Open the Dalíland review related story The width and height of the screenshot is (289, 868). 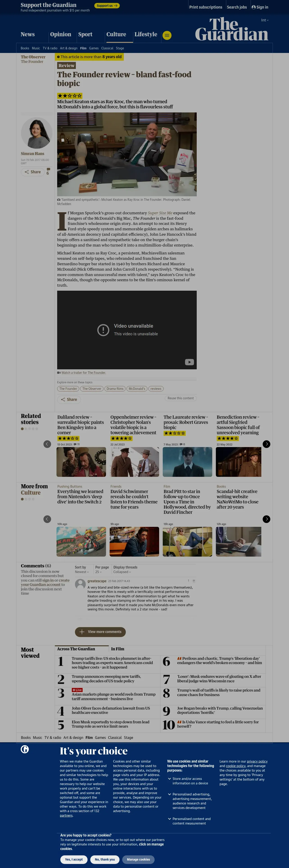click(80, 425)
